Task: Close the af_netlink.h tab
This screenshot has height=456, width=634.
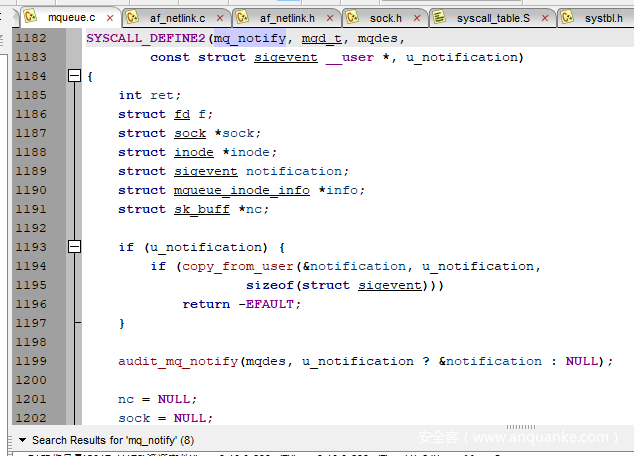Action: (328, 18)
